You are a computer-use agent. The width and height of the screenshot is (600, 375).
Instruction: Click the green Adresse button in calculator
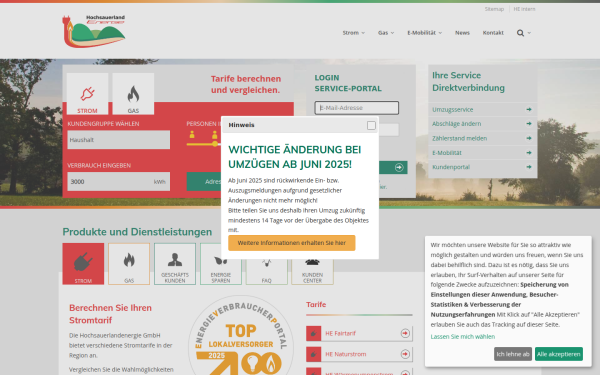point(204,182)
